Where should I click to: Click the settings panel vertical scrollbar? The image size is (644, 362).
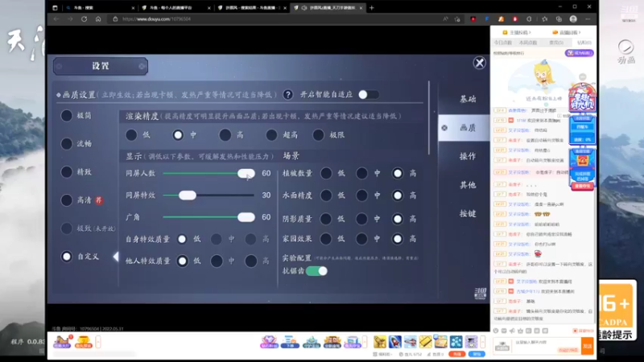(429, 117)
